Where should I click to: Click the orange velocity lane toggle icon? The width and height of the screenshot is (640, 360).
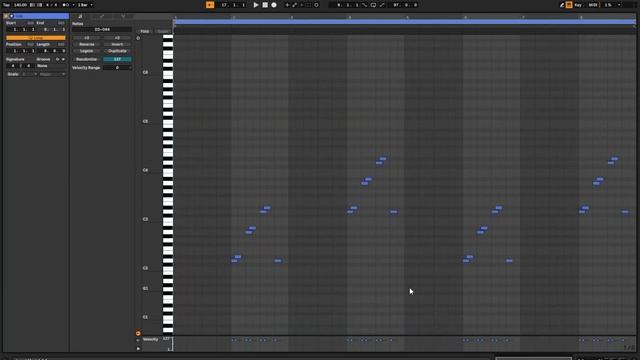[138, 333]
